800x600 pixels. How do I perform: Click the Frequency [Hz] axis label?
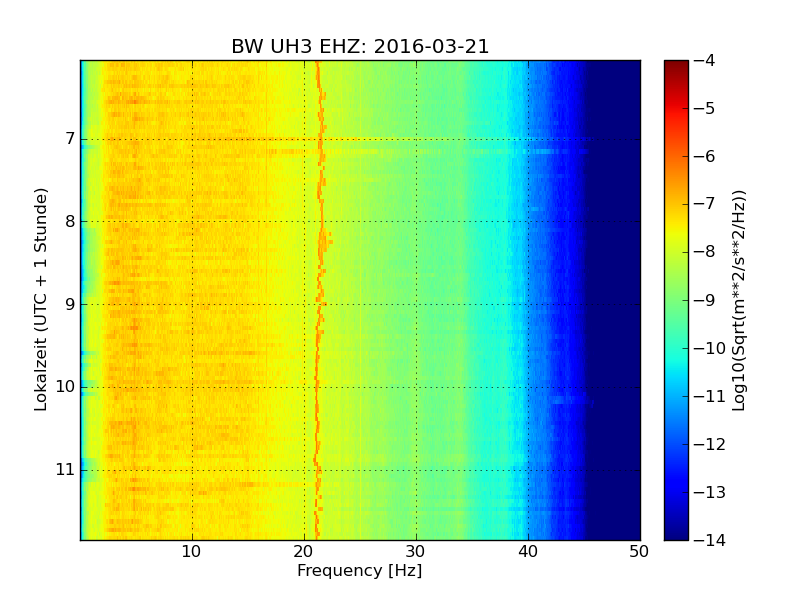click(x=360, y=571)
